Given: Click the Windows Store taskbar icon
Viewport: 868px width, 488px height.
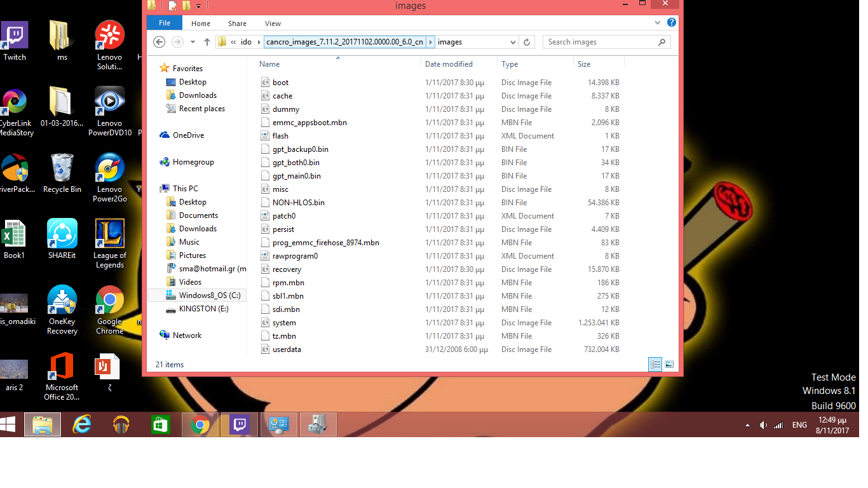Looking at the screenshot, I should tap(161, 424).
